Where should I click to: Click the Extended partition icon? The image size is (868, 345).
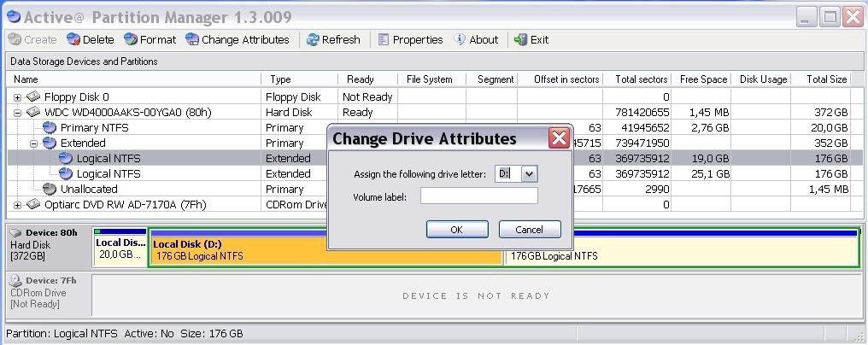[50, 143]
